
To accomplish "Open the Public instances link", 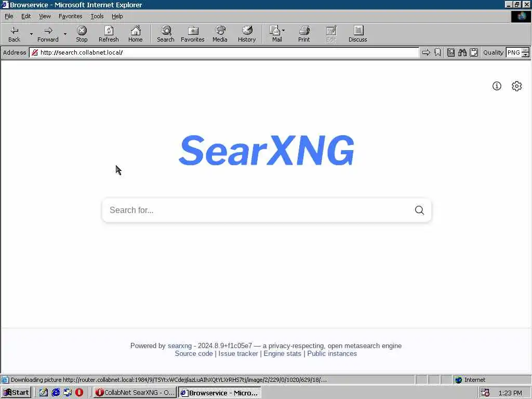I will [332, 353].
